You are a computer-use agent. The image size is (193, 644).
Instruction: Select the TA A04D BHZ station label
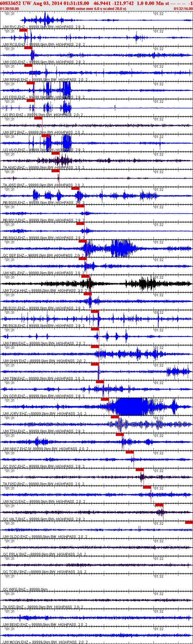click(x=44, y=168)
